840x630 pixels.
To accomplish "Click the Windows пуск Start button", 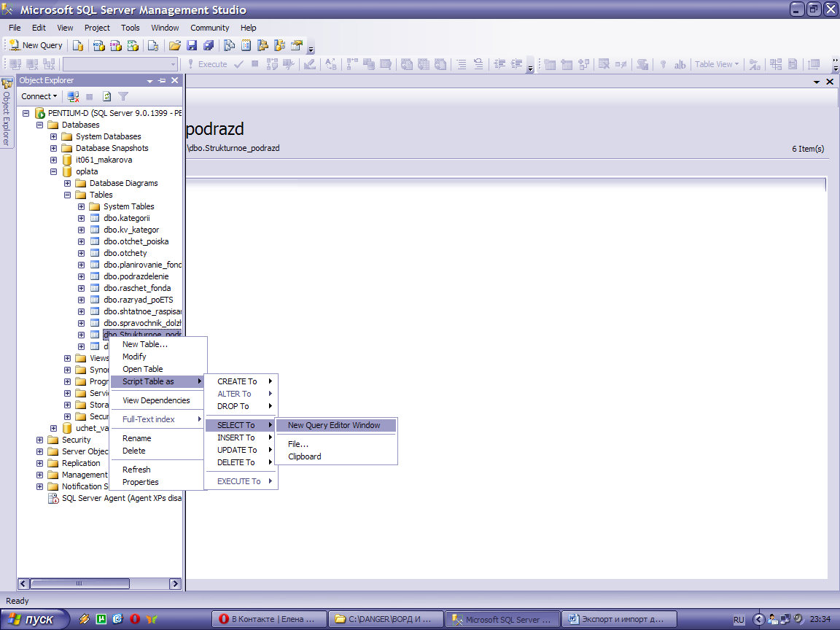I will 35,619.
